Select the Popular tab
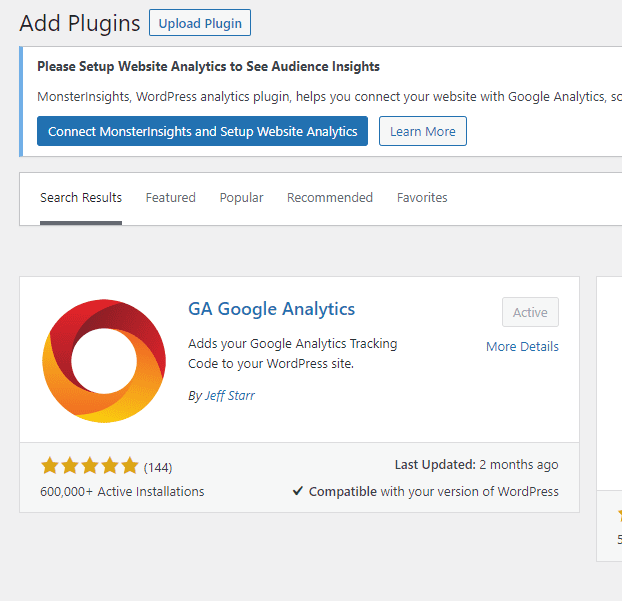622x601 pixels. [x=241, y=198]
